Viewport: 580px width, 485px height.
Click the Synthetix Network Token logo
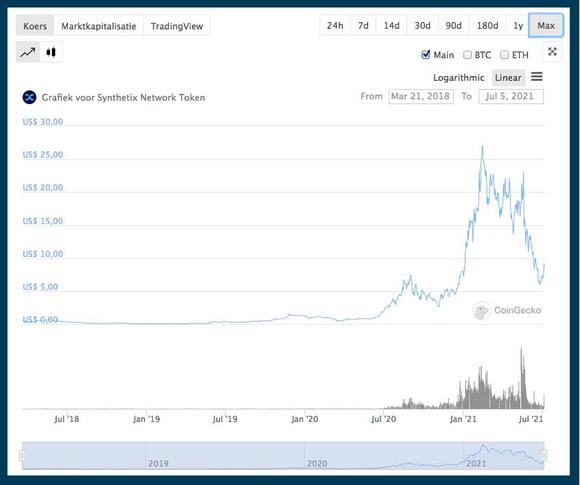click(x=29, y=97)
